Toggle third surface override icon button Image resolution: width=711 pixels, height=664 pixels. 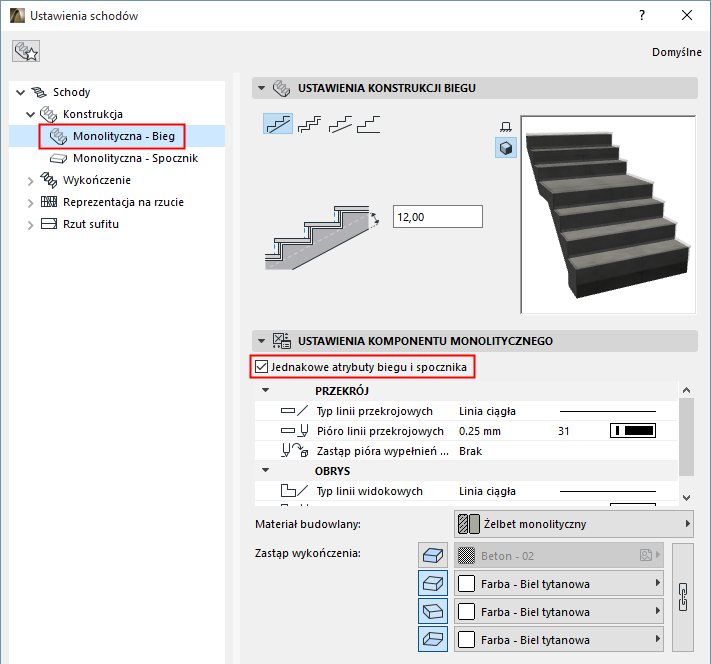click(433, 611)
